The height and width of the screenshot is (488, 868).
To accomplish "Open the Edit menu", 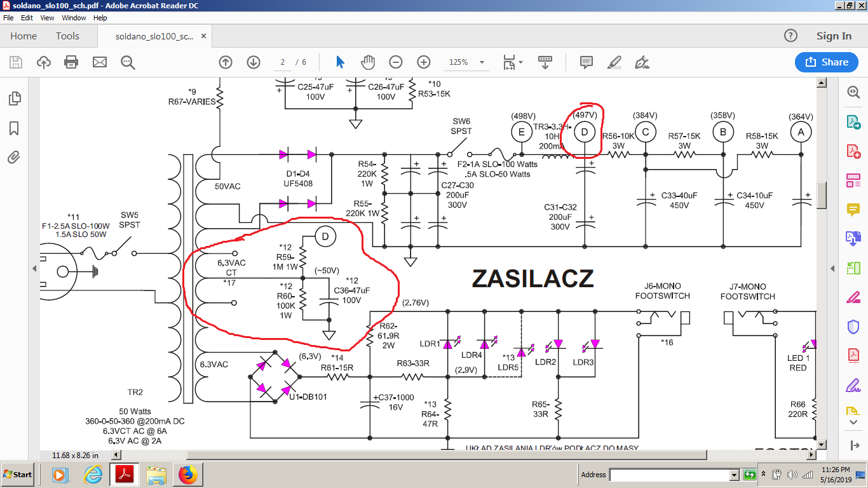I will [27, 18].
